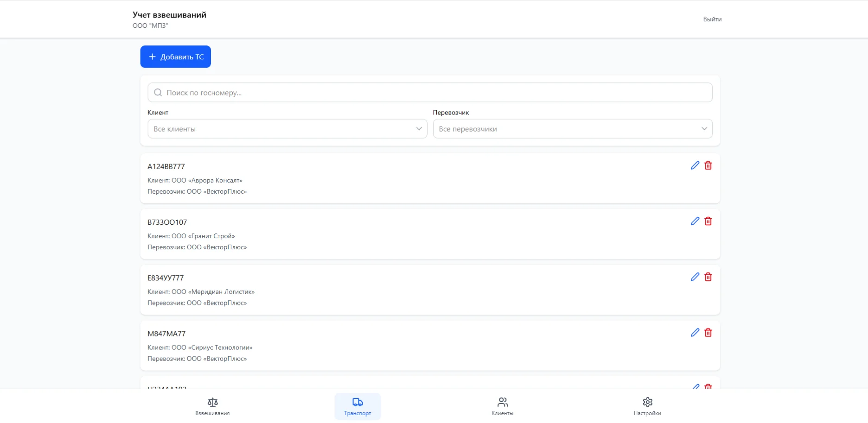Switch to the Транспорт tab label

(x=357, y=413)
